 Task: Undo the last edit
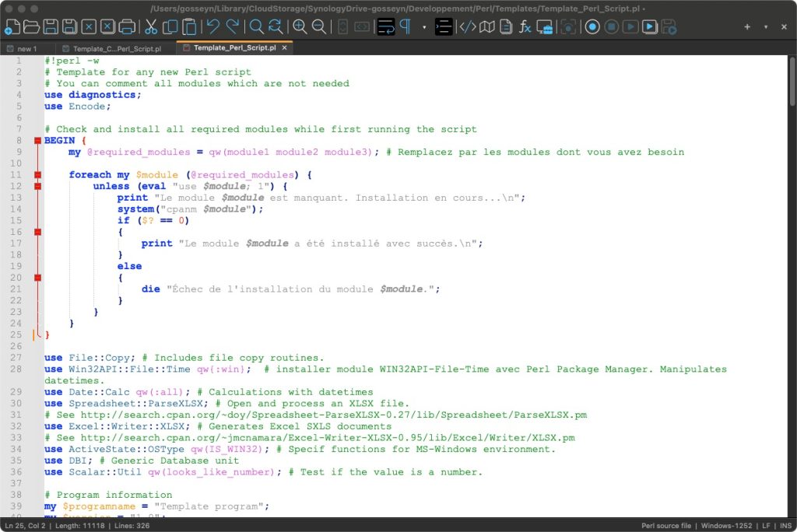[213, 27]
